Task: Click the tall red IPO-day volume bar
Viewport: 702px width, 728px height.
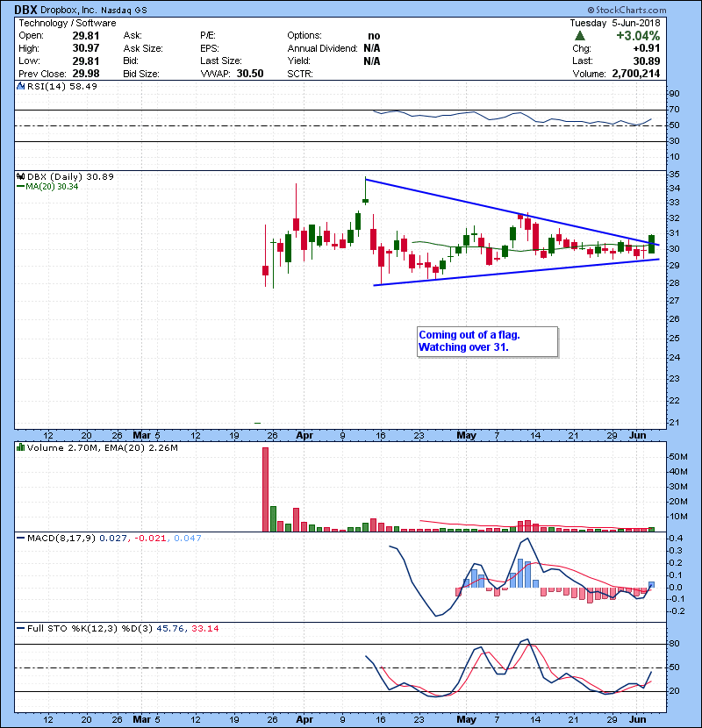Action: tap(265, 489)
